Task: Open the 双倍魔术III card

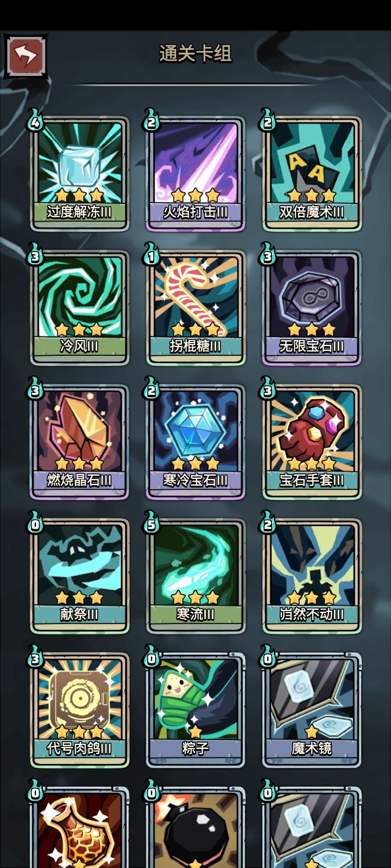Action: [x=312, y=174]
